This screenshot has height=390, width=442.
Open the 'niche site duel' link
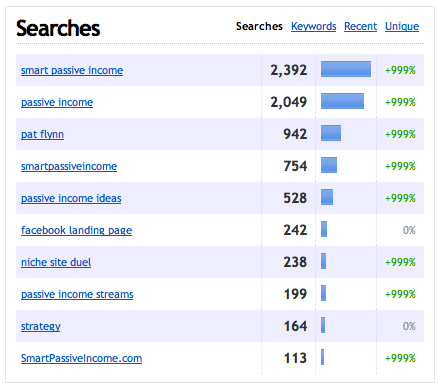[x=56, y=262]
